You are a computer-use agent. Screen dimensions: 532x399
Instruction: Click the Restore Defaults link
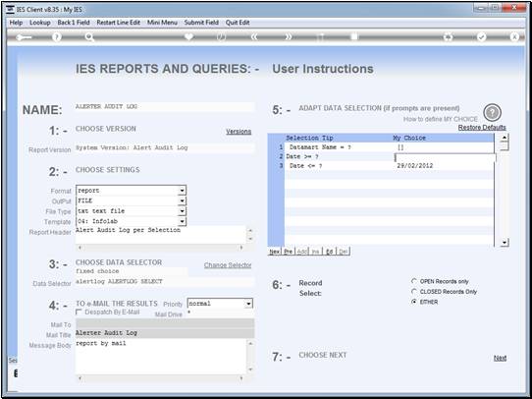(482, 128)
